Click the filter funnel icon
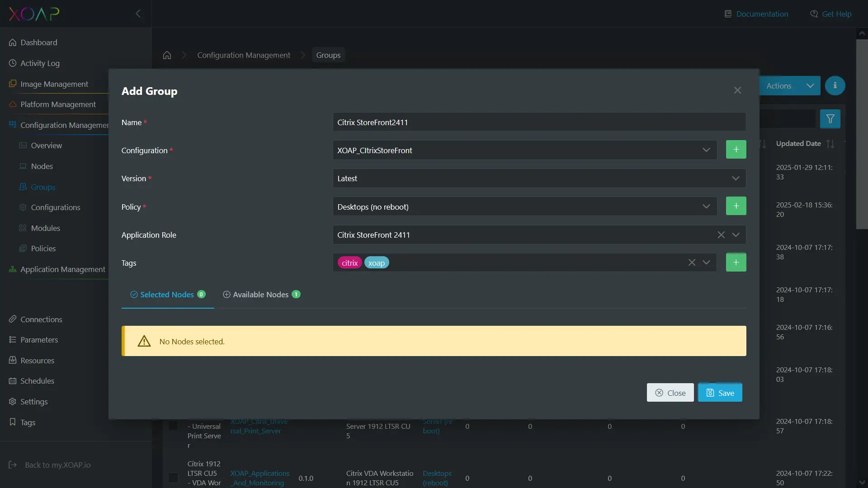 [830, 119]
